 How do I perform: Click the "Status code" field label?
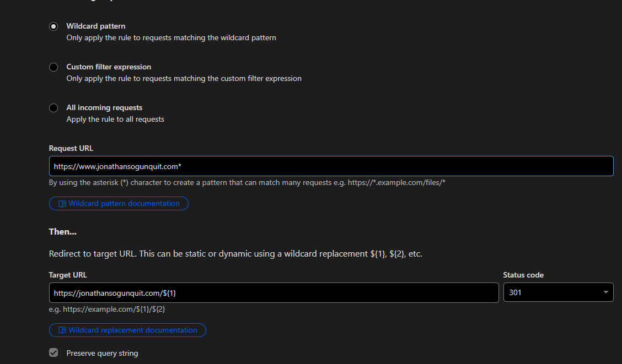(x=523, y=275)
